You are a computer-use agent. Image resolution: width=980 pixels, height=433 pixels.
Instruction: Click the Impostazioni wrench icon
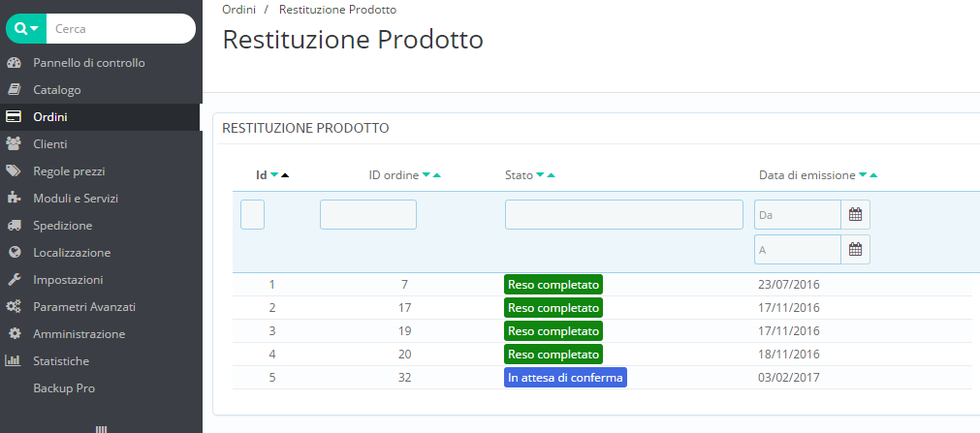click(14, 280)
